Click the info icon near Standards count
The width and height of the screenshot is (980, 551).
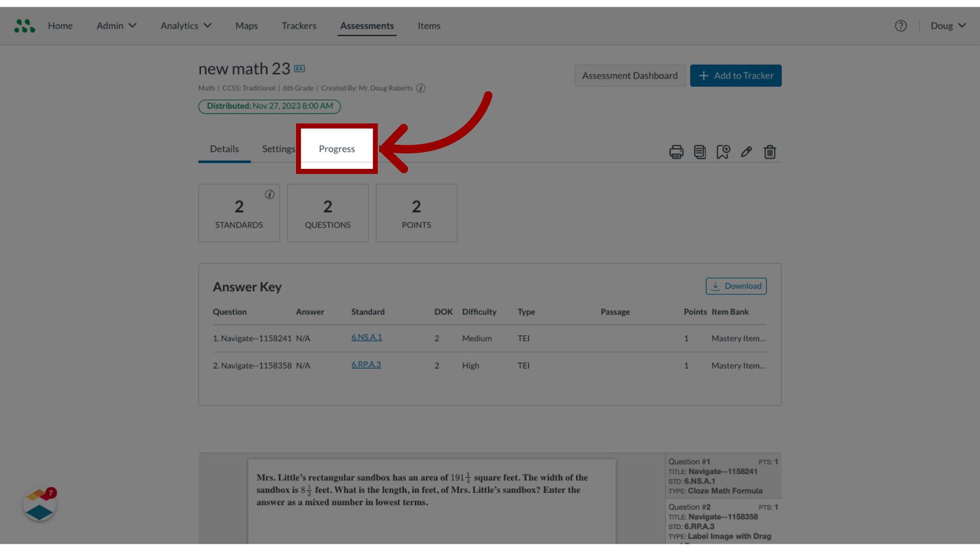pyautogui.click(x=269, y=194)
